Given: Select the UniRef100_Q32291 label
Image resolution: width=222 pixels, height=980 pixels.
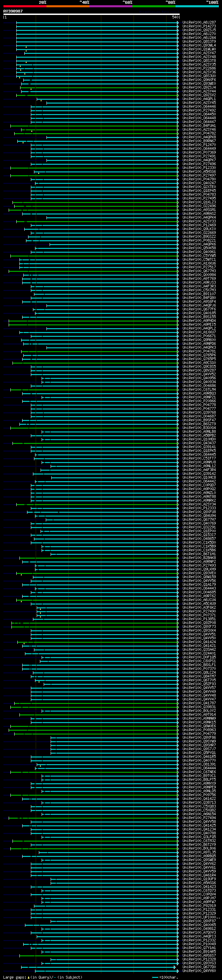Looking at the screenshot, I should coord(199,527).
